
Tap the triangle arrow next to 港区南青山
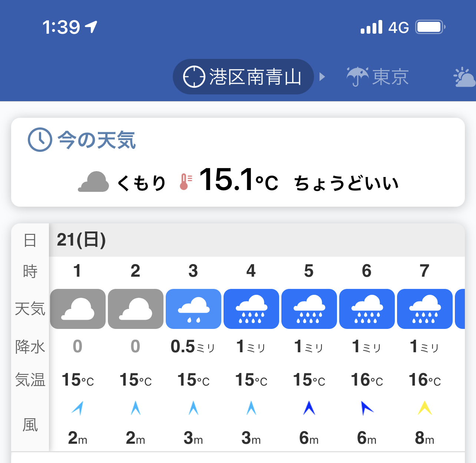tap(322, 77)
